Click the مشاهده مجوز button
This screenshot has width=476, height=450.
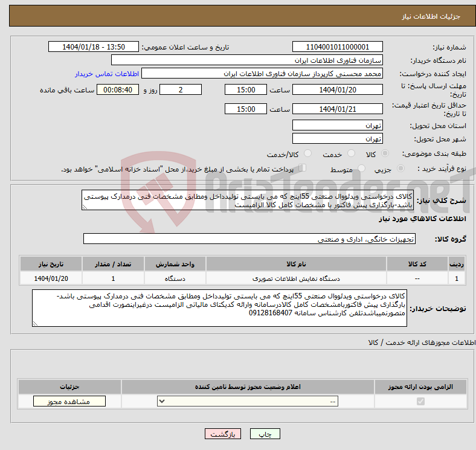pyautogui.click(x=69, y=402)
